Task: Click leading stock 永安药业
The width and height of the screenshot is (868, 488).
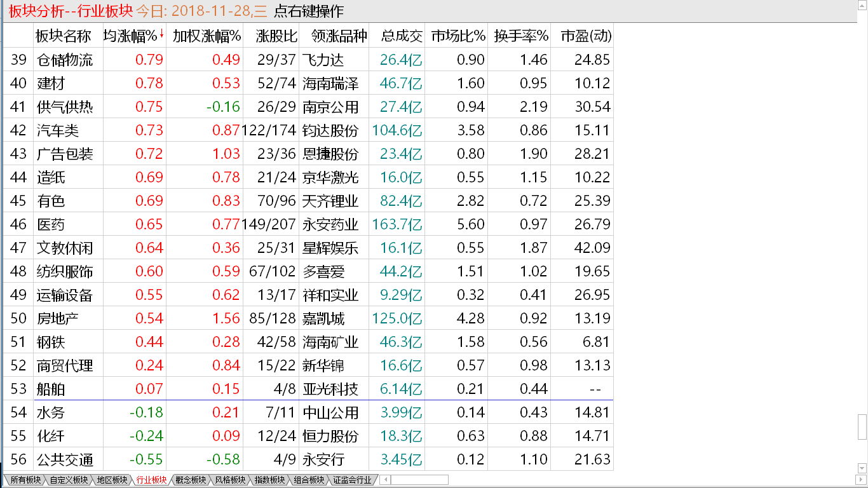Action: pyautogui.click(x=330, y=224)
